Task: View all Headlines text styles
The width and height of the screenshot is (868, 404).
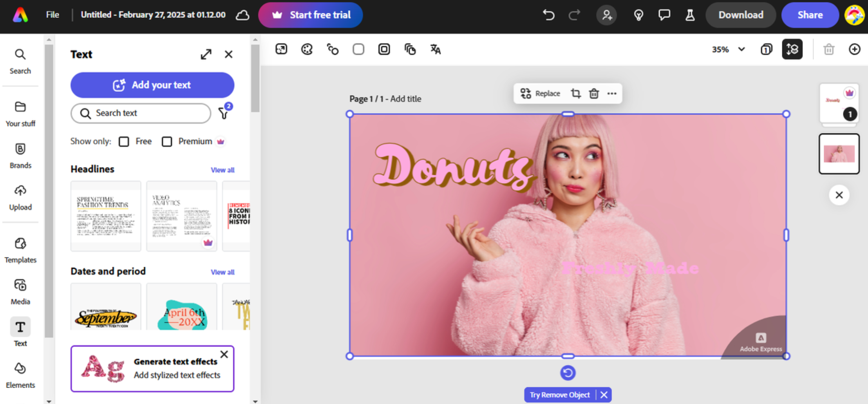Action: pyautogui.click(x=222, y=170)
